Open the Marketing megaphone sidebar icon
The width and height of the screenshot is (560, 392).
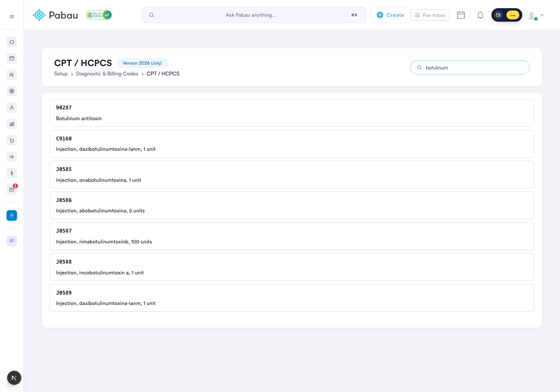(12, 157)
